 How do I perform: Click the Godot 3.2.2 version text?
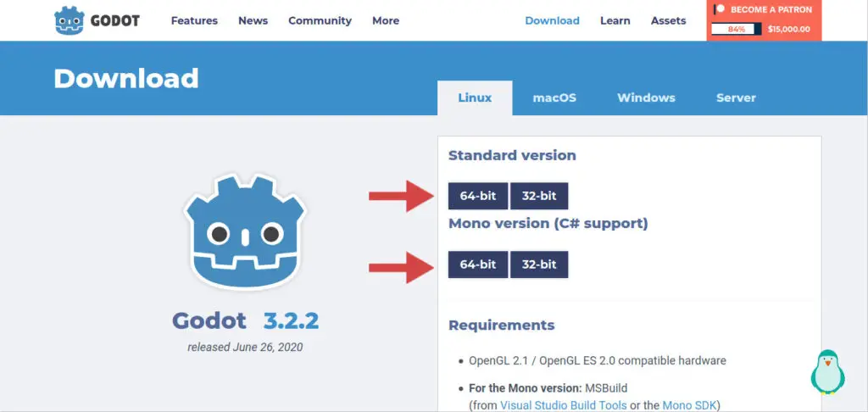coord(245,320)
